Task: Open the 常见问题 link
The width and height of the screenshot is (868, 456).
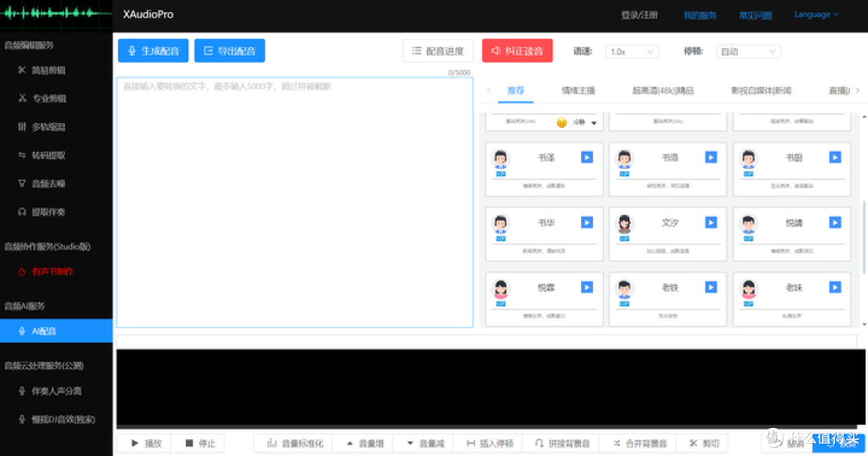Action: click(755, 15)
